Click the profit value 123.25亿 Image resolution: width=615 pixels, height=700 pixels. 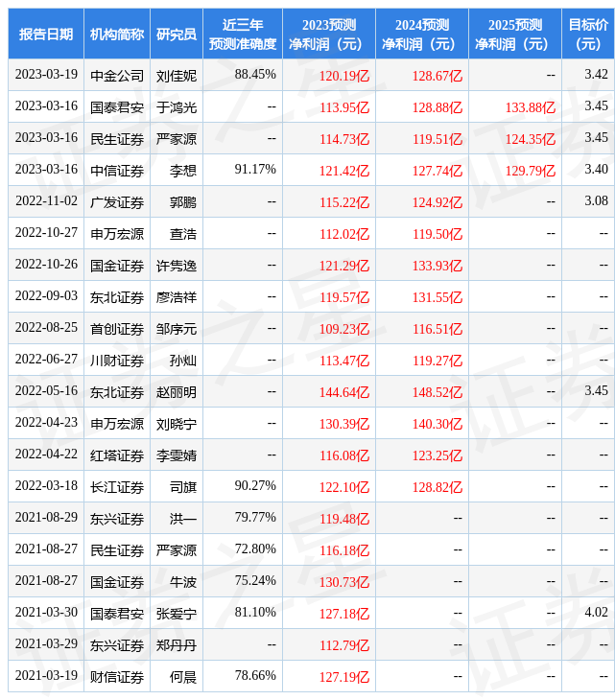[x=438, y=455]
